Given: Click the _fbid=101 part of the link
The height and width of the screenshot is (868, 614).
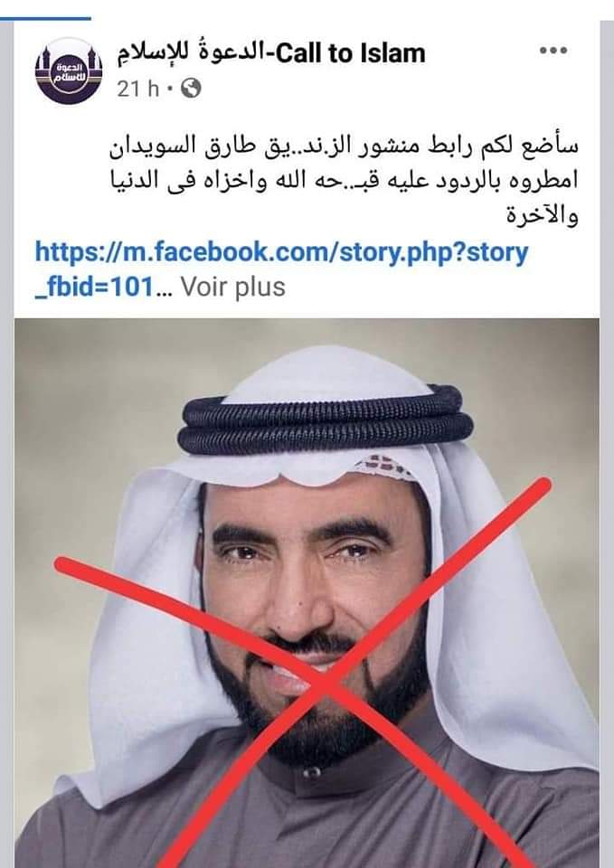Looking at the screenshot, I should click(x=94, y=288).
